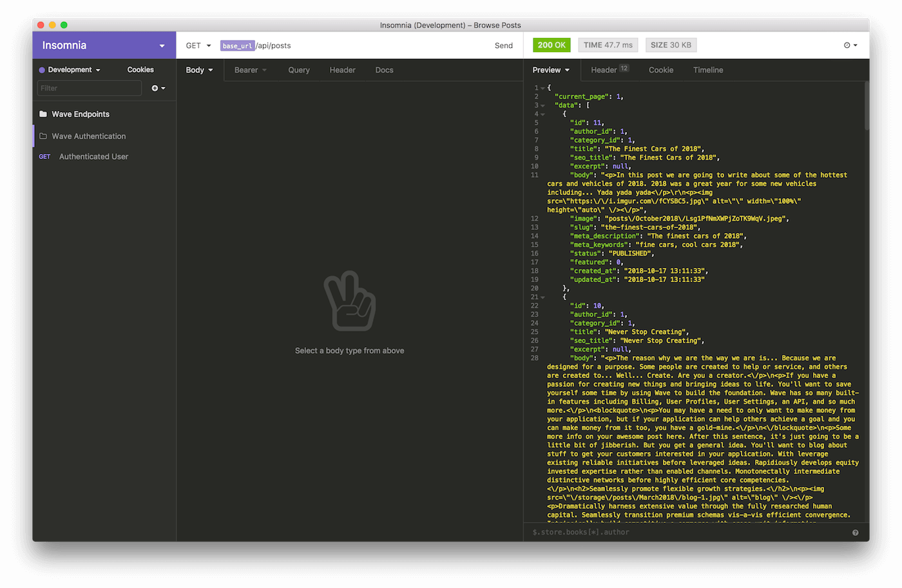Image resolution: width=902 pixels, height=588 pixels.
Task: Click the base_url environment variable tag
Action: [237, 46]
